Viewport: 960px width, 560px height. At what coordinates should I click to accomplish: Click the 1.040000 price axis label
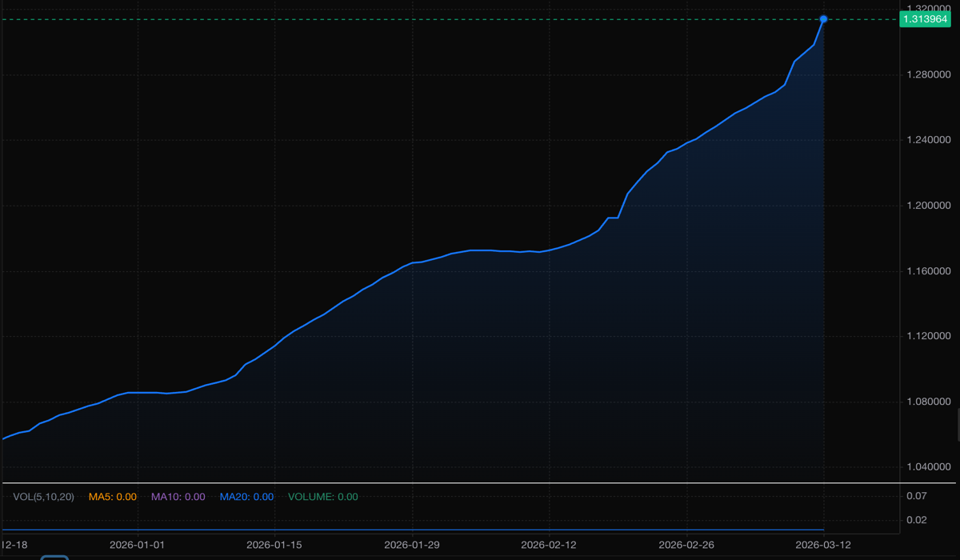[x=926, y=466]
